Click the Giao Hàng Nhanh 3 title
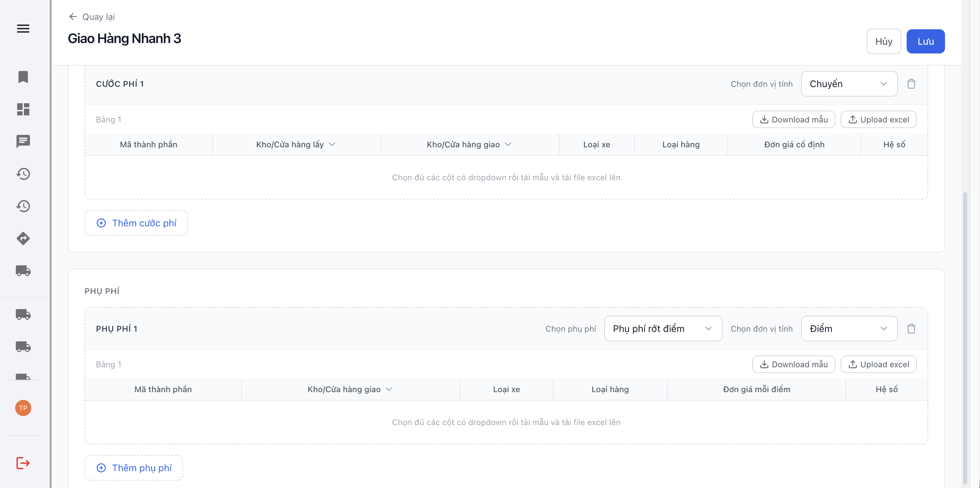The width and height of the screenshot is (980, 488). [x=124, y=38]
